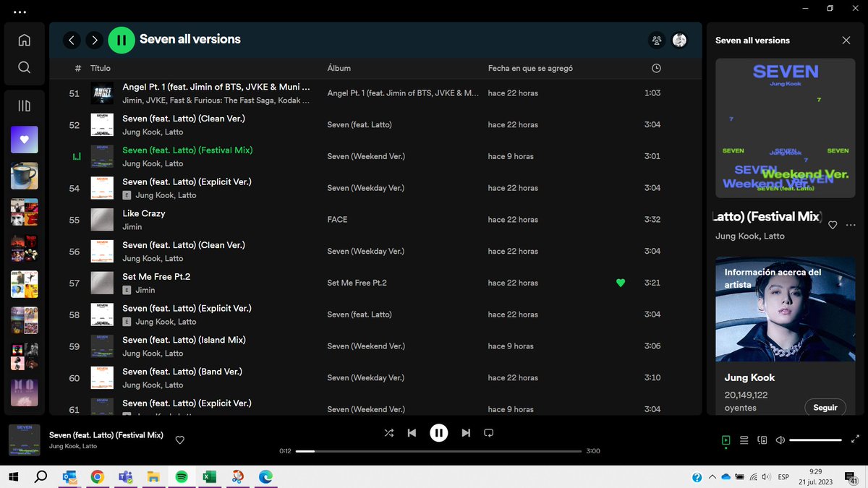
Task: Open the Seven album art in the side panel
Action: [x=785, y=128]
